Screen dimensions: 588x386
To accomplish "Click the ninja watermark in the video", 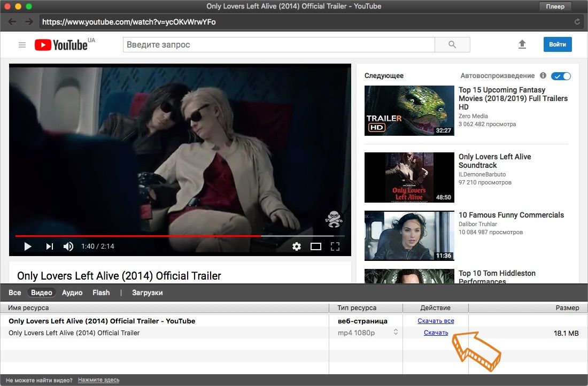I will coord(334,219).
